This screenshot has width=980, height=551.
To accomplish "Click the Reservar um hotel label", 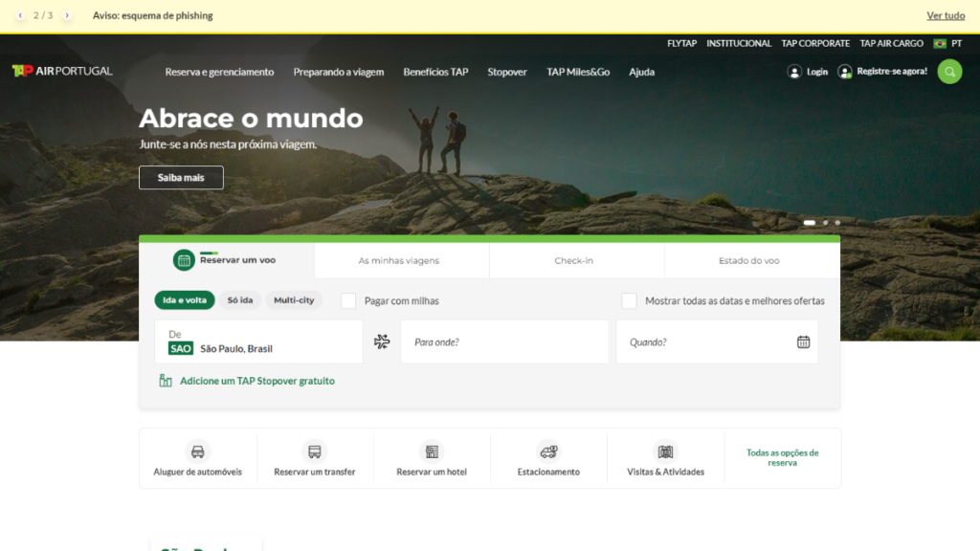I will [x=432, y=472].
